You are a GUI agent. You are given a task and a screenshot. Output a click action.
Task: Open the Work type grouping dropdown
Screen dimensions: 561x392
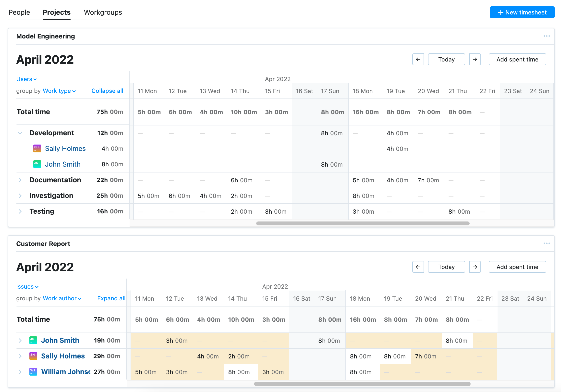(59, 91)
